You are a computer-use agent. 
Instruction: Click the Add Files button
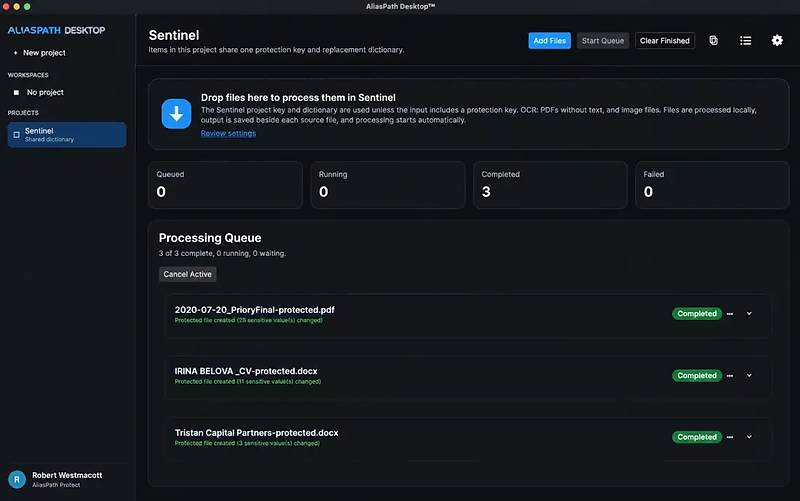[x=549, y=41]
